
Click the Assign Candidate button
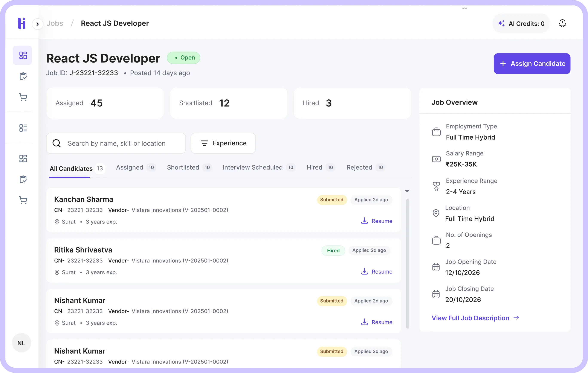pos(532,64)
